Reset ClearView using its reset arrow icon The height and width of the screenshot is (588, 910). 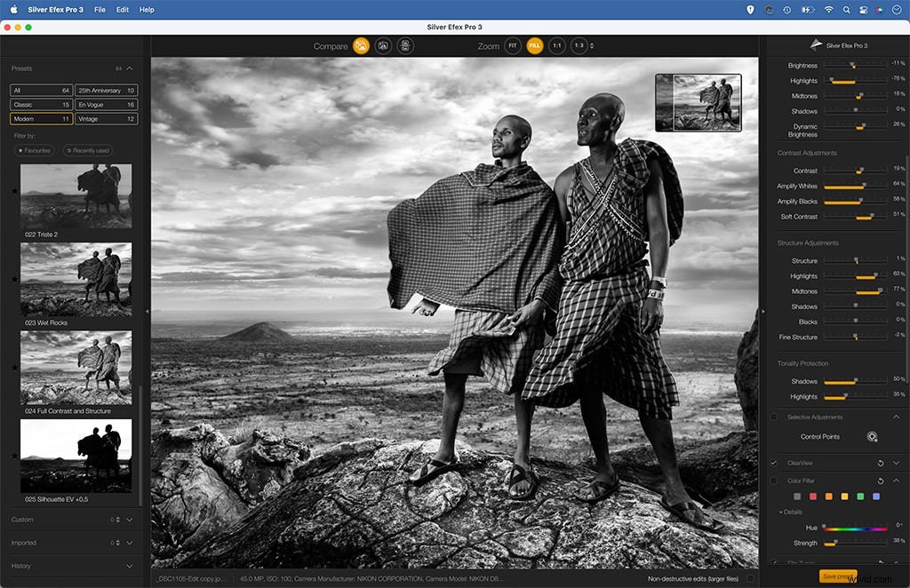(x=881, y=463)
